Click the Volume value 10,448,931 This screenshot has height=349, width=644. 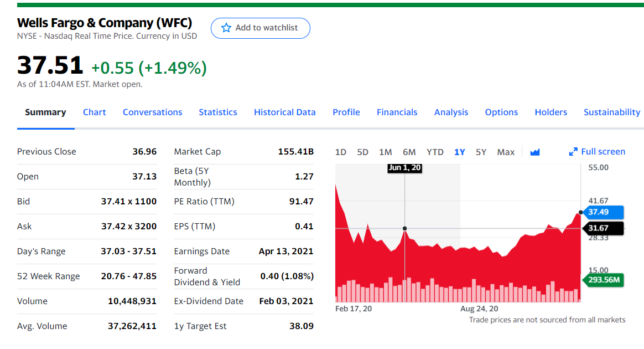coord(132,301)
